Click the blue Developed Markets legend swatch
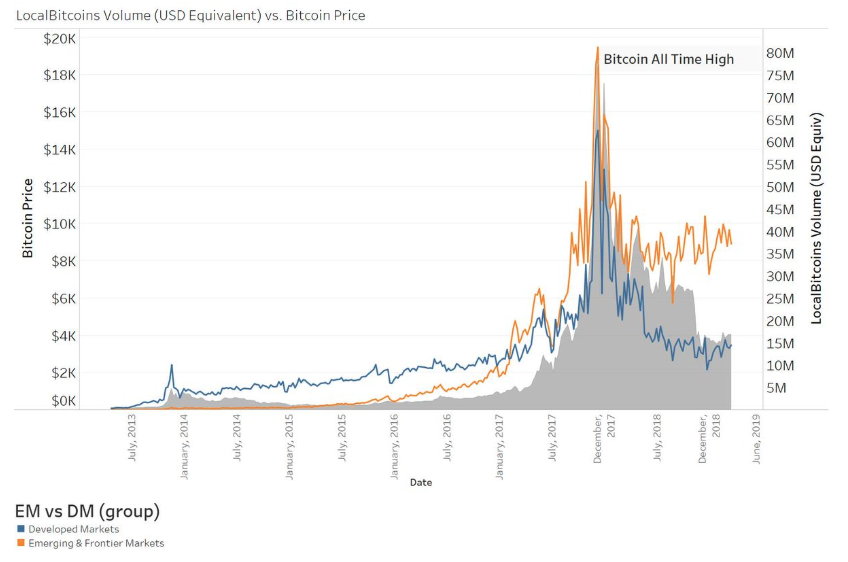Viewport: 848px width, 562px height. (20, 529)
